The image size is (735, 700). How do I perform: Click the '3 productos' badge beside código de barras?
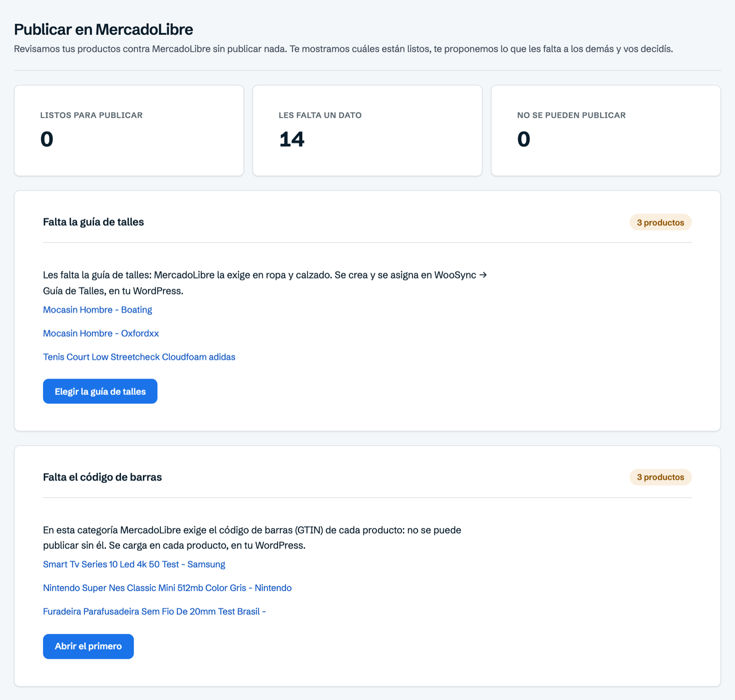click(x=661, y=477)
